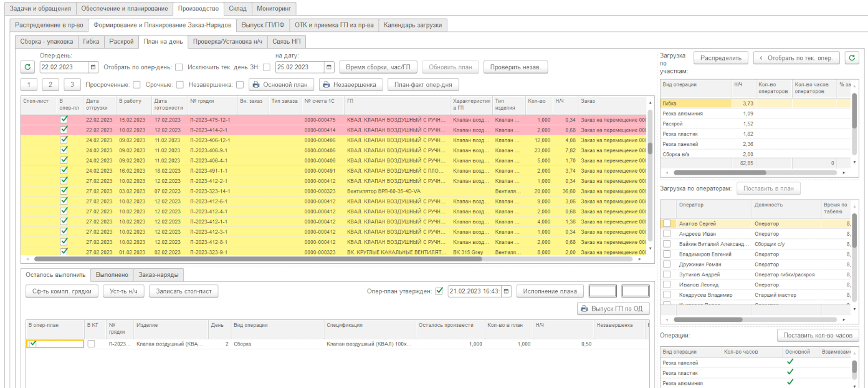Viewport: 868px width, 388px height.
Task: Check the box next to operator Акатов Сергей
Action: pyautogui.click(x=667, y=223)
